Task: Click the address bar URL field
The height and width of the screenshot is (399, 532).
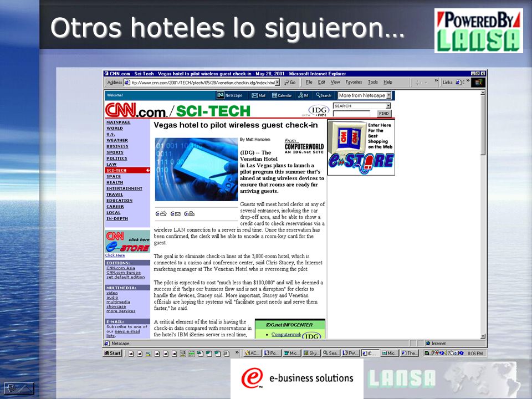Action: (203, 83)
